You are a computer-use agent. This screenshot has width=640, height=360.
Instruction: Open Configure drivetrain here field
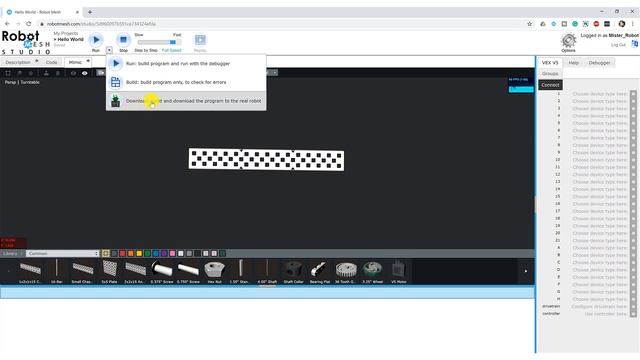(x=599, y=307)
